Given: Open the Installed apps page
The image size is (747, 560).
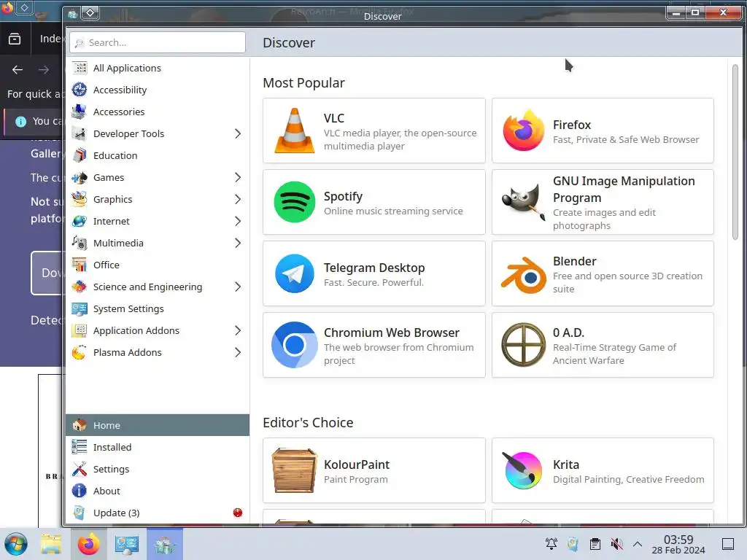Looking at the screenshot, I should coord(158,447).
